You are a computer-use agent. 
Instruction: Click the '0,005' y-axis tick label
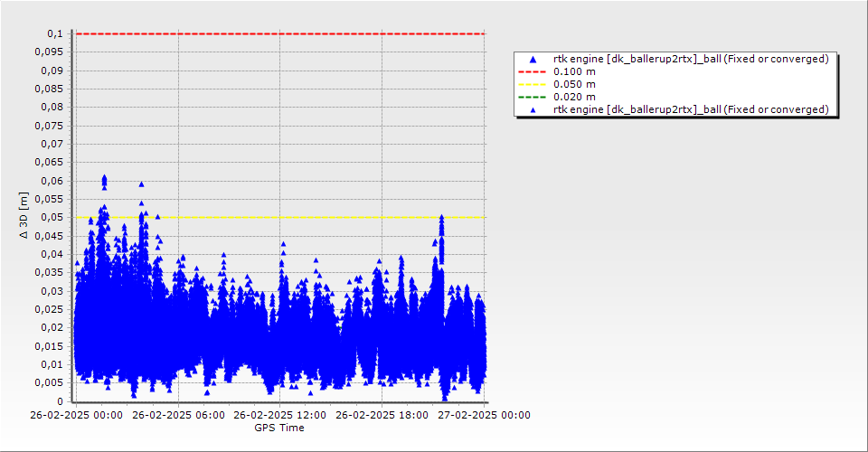(49, 383)
